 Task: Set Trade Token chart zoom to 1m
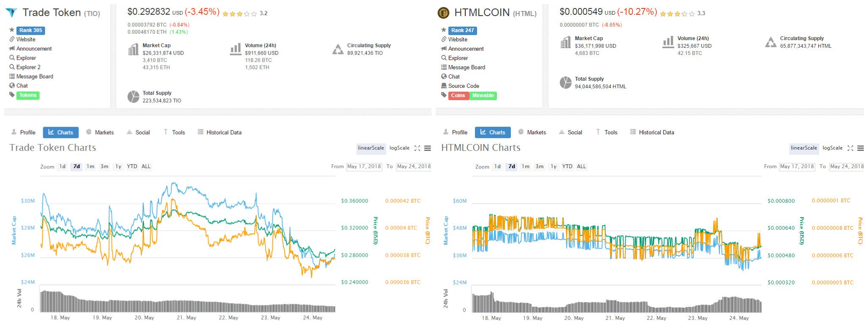pyautogui.click(x=90, y=166)
